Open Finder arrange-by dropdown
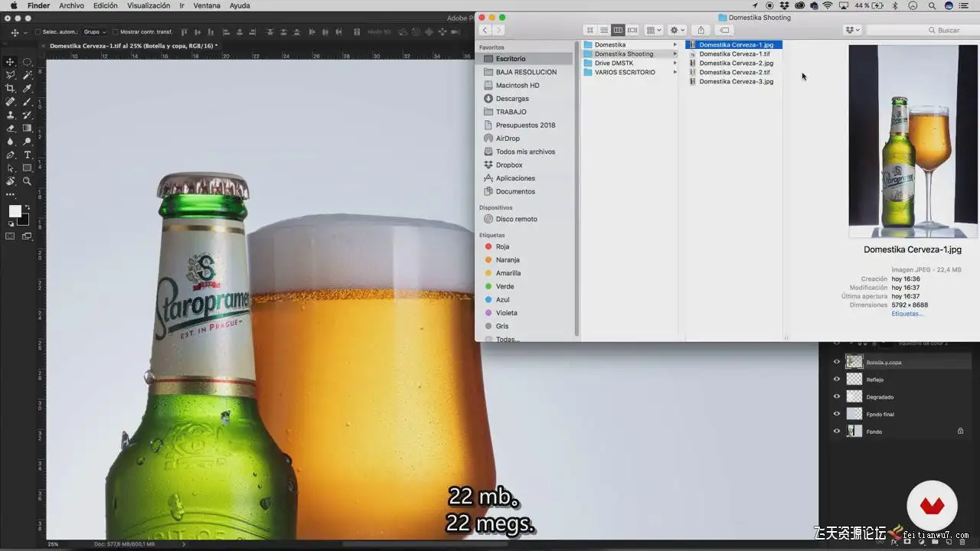The width and height of the screenshot is (980, 551). [x=654, y=30]
